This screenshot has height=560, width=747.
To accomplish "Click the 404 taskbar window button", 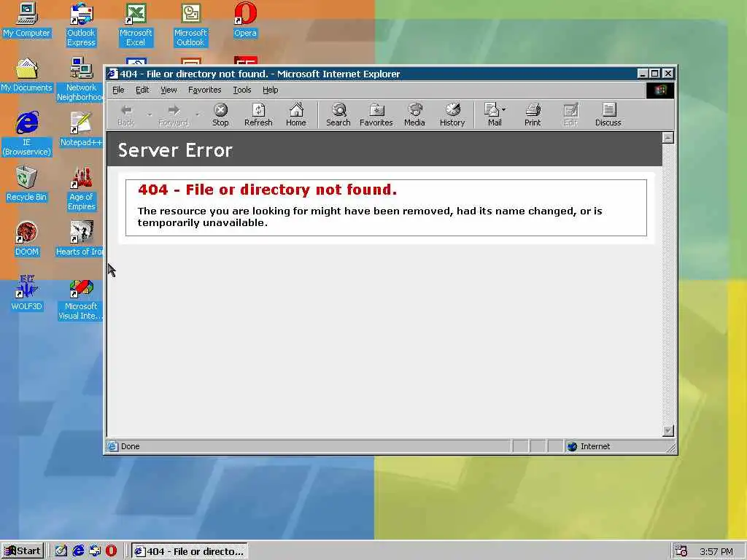I will tap(190, 551).
